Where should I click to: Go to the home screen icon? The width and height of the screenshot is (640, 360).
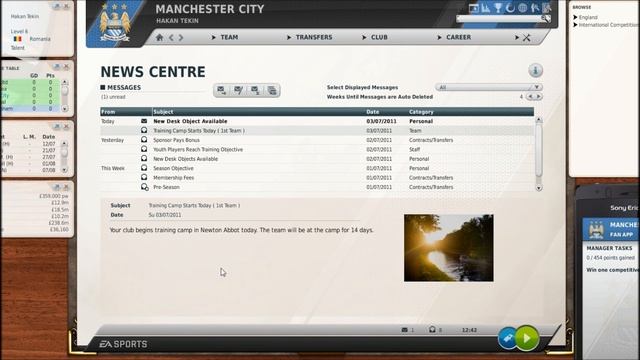(160, 38)
